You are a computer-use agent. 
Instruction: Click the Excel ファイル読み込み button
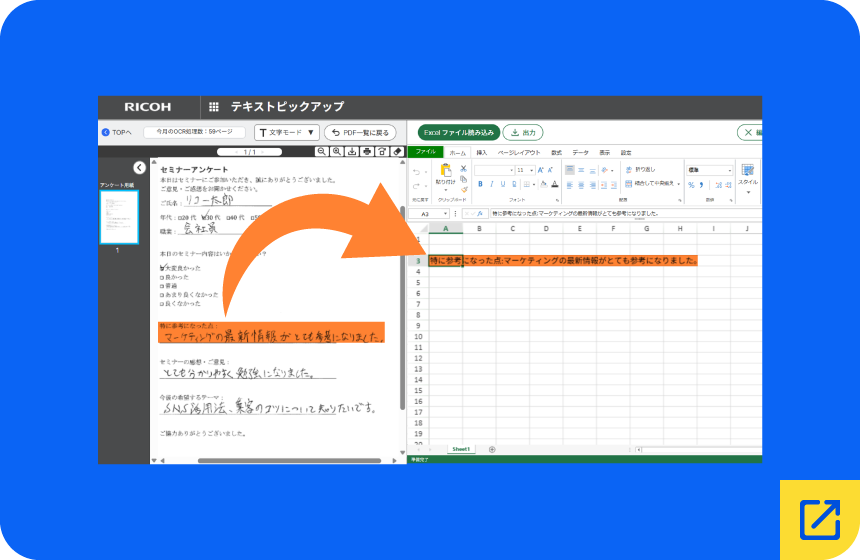pos(459,133)
